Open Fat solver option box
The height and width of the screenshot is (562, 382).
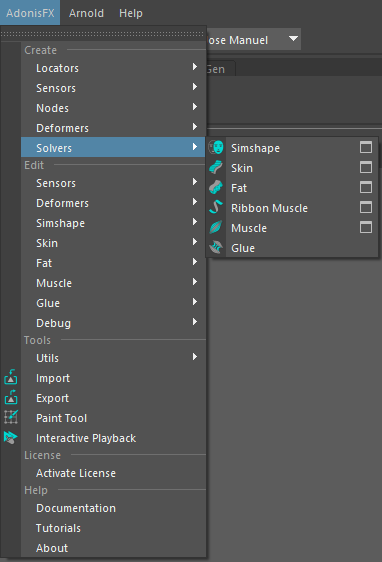[x=366, y=187]
